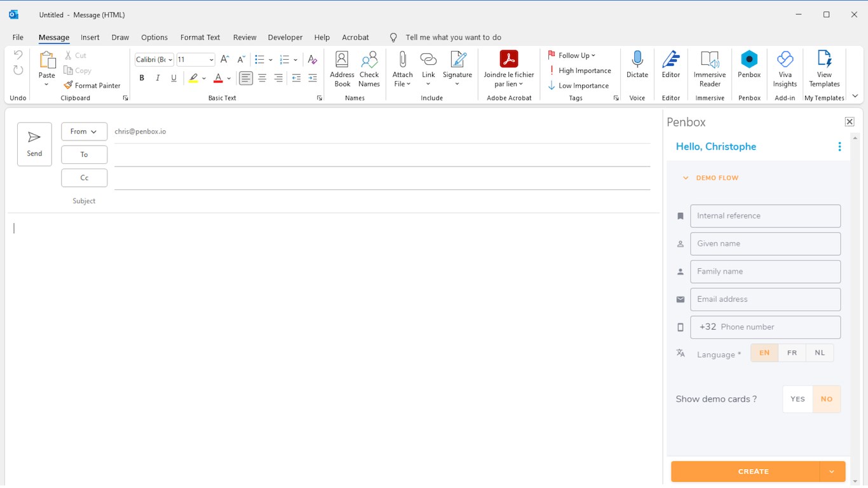868x488 pixels.
Task: Open font color picker arrow
Action: click(229, 78)
